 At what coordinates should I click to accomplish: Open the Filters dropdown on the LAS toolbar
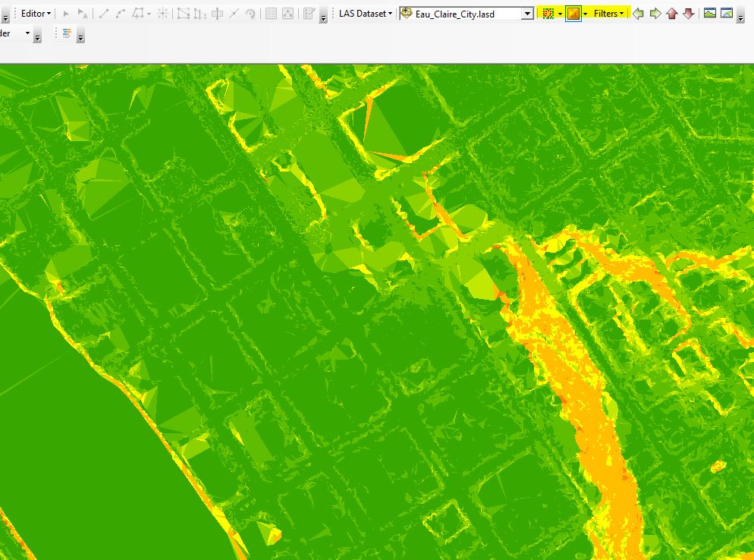click(608, 13)
